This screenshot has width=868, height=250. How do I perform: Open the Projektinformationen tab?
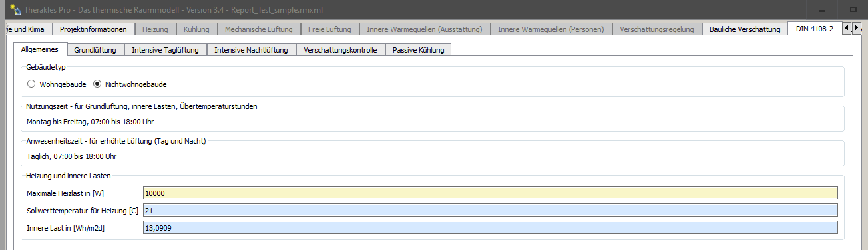[93, 29]
